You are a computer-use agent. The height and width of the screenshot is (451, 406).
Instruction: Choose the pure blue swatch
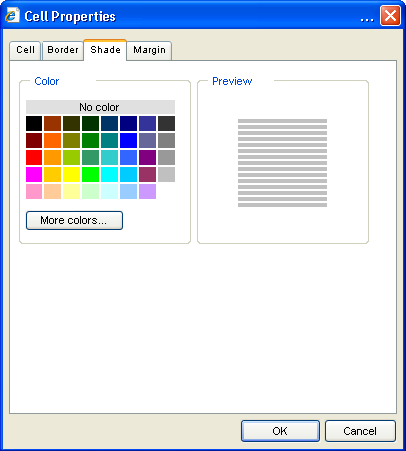point(129,140)
